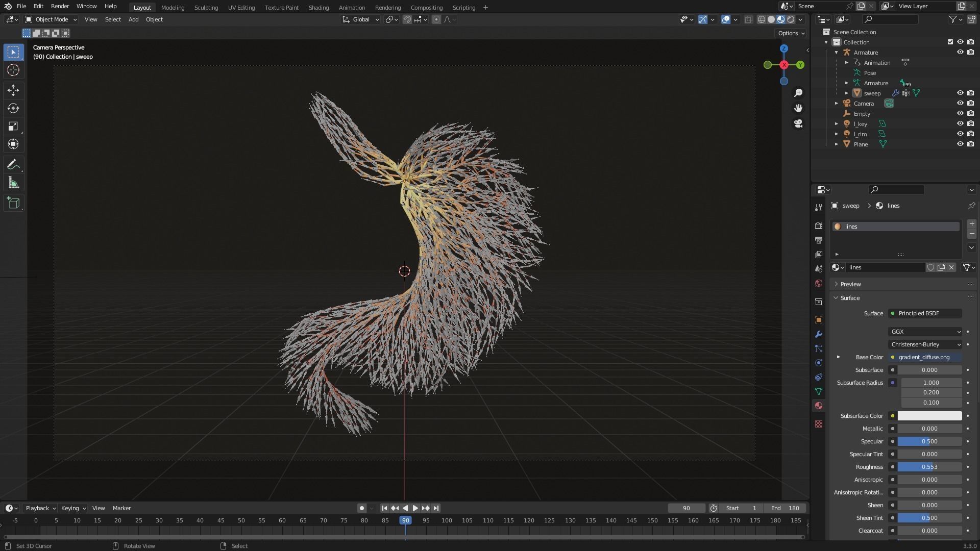Image resolution: width=980 pixels, height=551 pixels.
Task: Switch to the Animation workspace tab
Action: (x=352, y=7)
